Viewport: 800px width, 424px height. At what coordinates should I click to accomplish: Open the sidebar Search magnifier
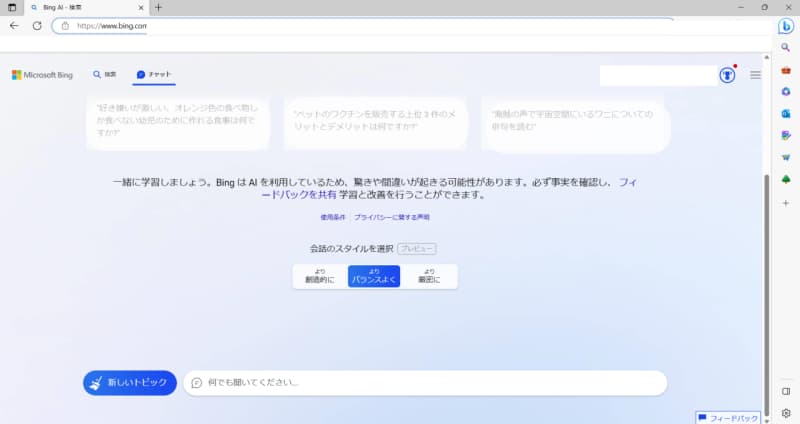point(786,47)
